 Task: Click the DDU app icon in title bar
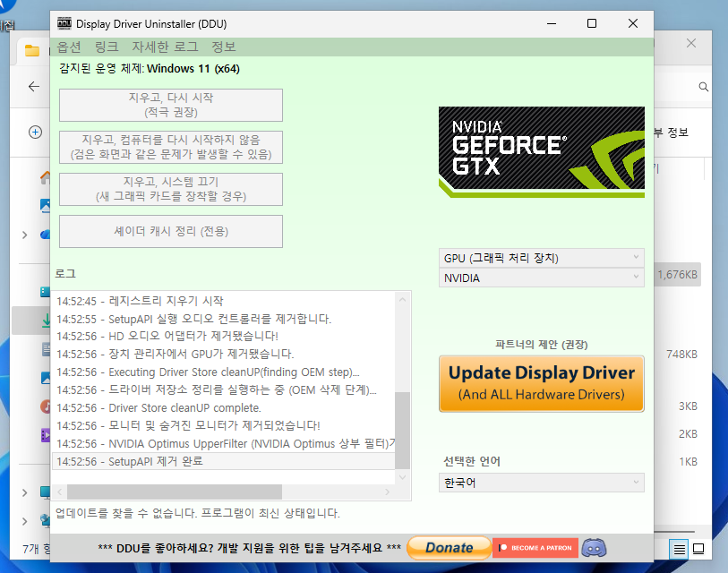64,23
